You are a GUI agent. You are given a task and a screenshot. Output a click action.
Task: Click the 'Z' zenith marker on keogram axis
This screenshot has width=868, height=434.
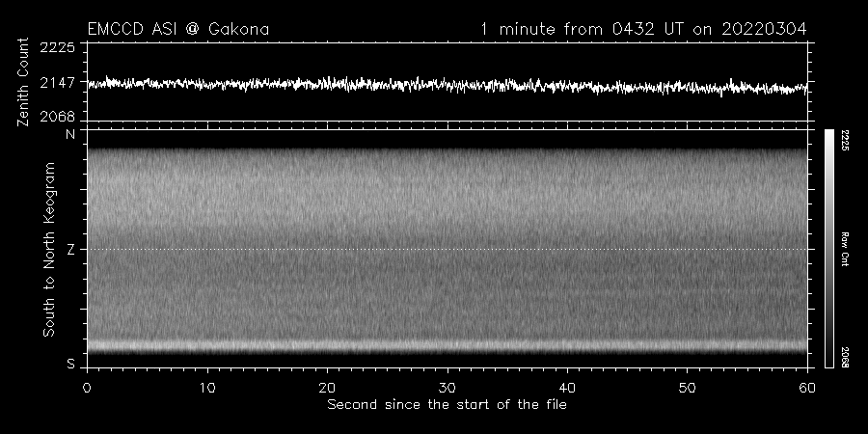pyautogui.click(x=70, y=250)
